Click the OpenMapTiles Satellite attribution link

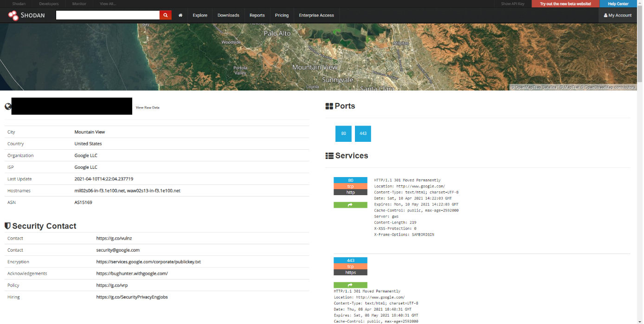pyautogui.click(x=534, y=87)
